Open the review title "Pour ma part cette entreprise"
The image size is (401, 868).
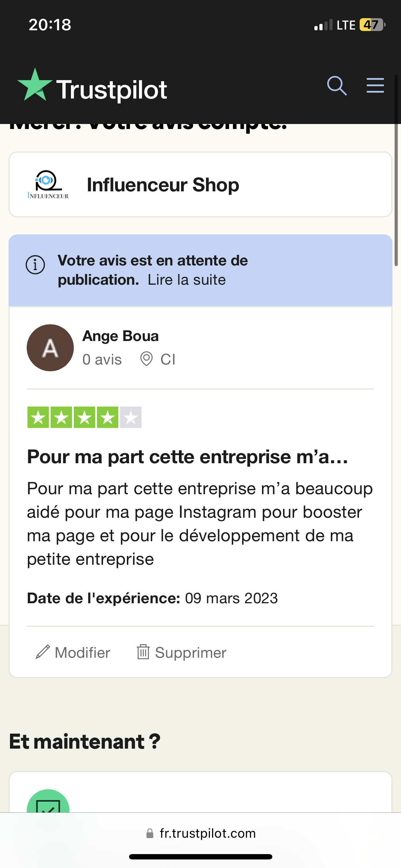coord(187,457)
